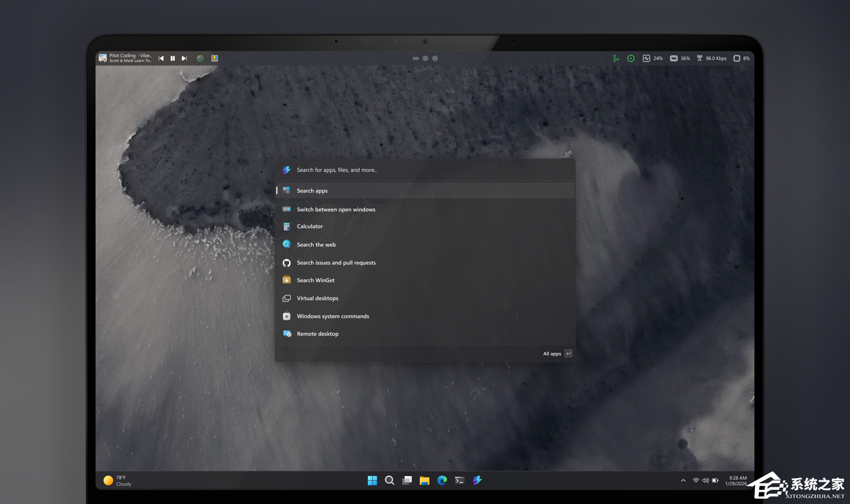This screenshot has width=850, height=504.
Task: Click the battery tray icon
Action: pyautogui.click(x=715, y=480)
